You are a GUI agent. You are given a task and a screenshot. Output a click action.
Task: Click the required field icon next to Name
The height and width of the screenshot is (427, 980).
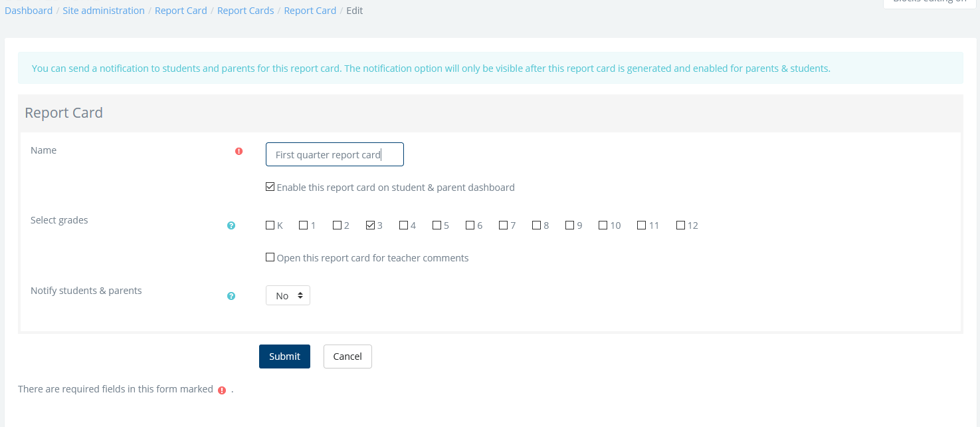click(x=239, y=152)
